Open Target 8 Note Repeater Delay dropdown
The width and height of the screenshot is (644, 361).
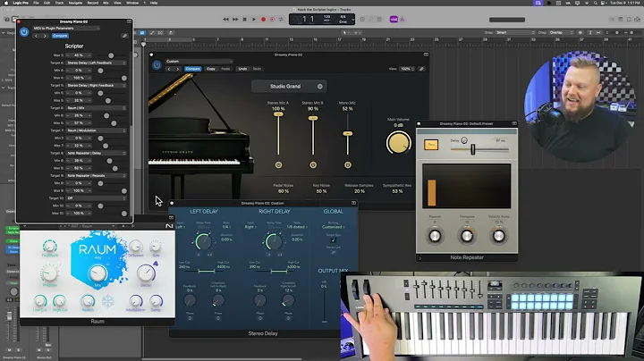coord(96,153)
